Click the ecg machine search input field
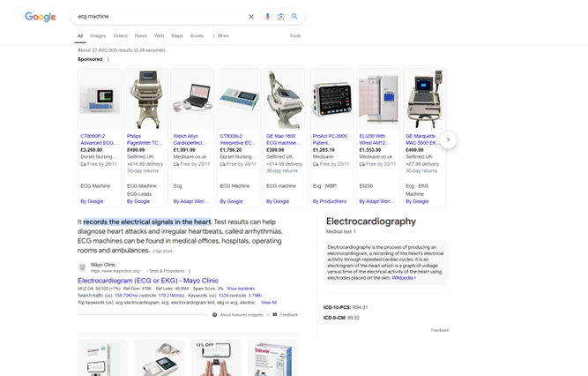The height and width of the screenshot is (376, 588). (x=159, y=17)
